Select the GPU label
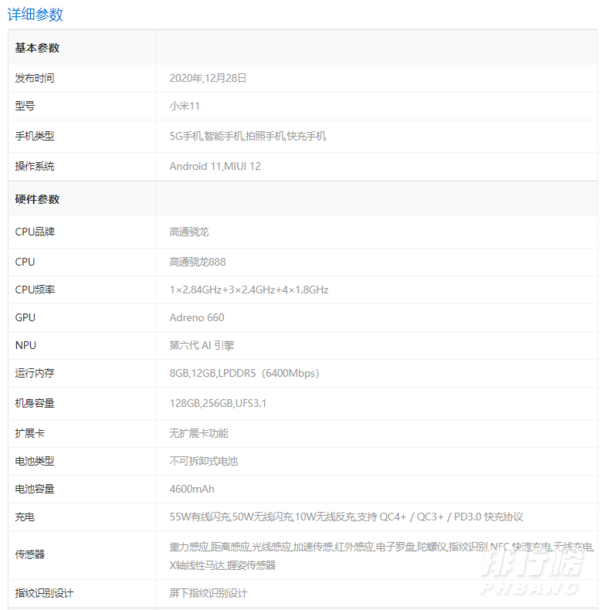This screenshot has width=600, height=610. point(25,317)
